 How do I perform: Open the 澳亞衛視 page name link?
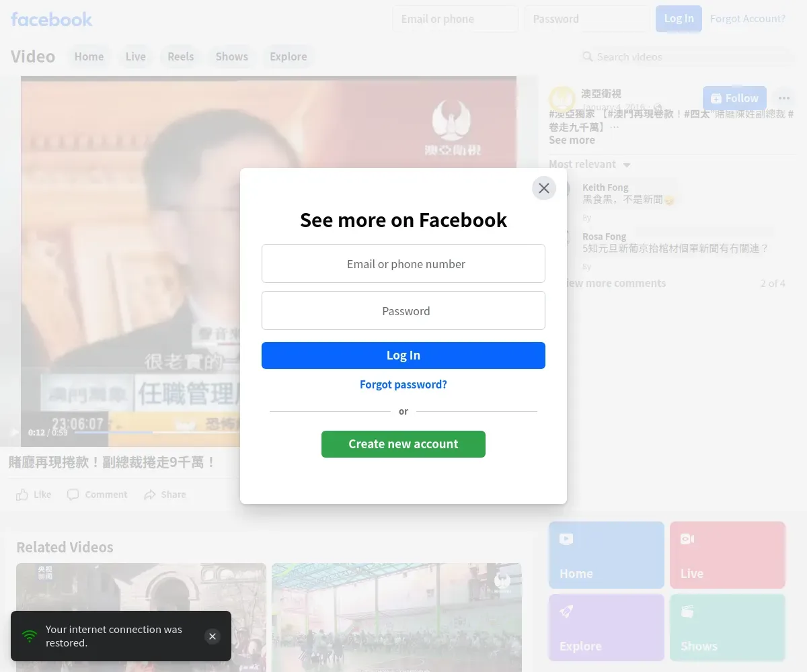coord(601,93)
